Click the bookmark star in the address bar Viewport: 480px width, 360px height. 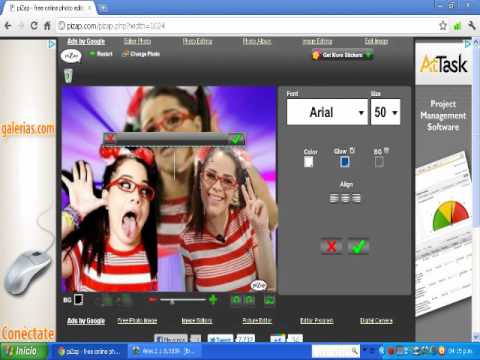443,26
